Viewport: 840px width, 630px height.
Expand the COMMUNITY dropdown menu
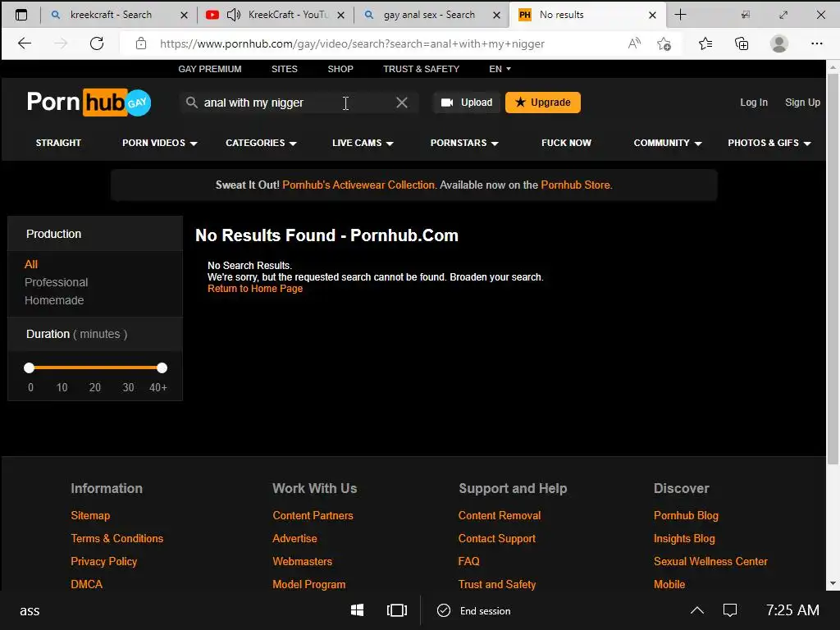click(x=668, y=143)
